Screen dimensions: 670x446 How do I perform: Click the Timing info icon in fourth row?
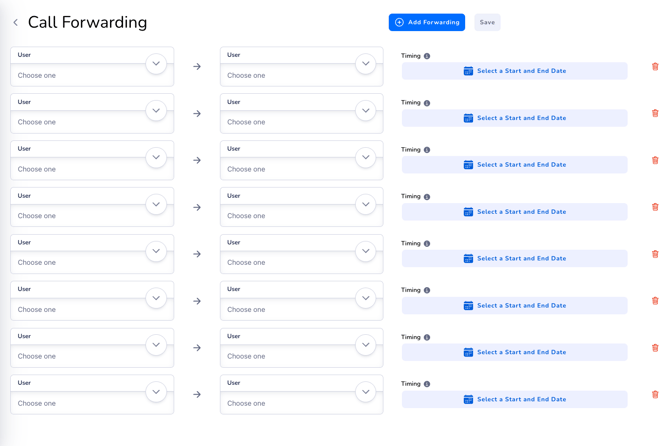(x=427, y=197)
